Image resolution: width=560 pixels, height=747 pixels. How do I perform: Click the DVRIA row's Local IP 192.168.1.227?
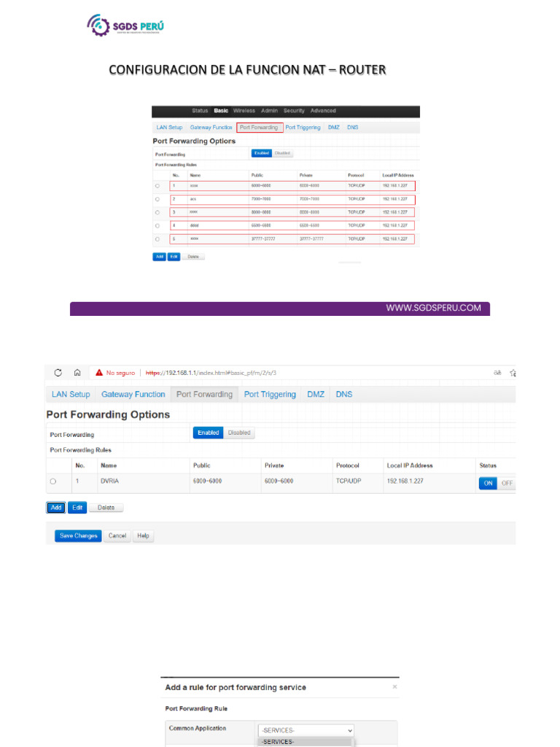tap(405, 481)
